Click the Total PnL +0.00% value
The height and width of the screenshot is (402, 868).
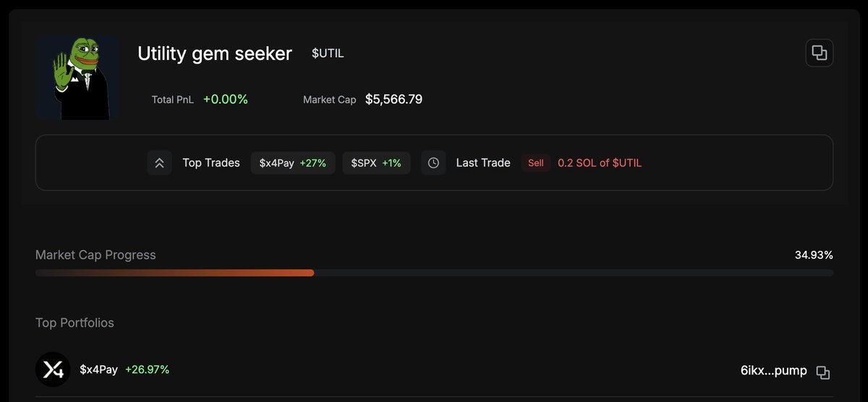tap(226, 99)
